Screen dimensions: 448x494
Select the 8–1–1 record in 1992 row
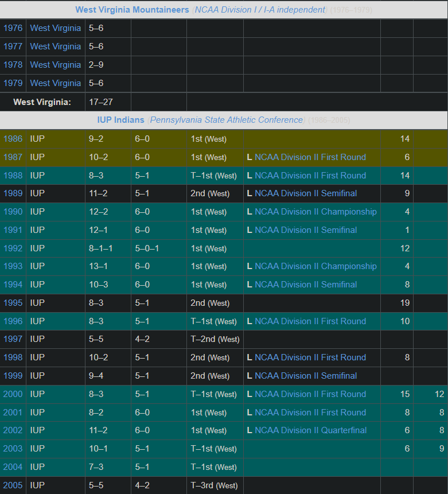click(x=101, y=248)
